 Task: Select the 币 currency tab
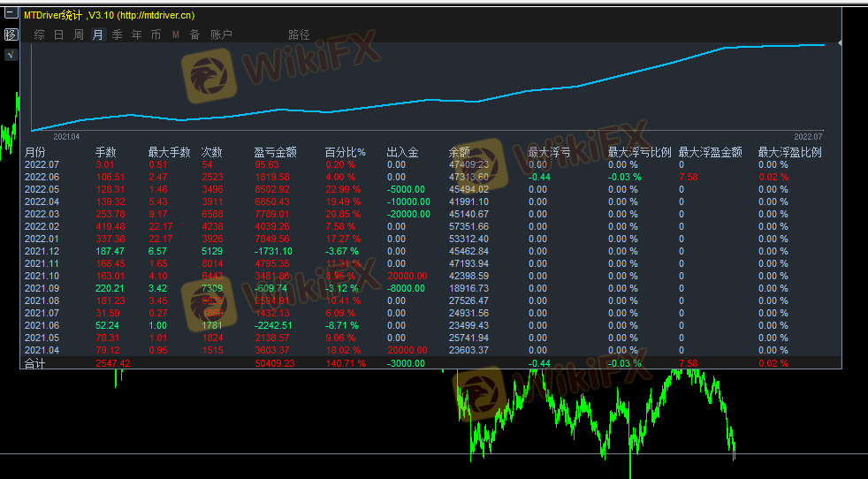(156, 34)
